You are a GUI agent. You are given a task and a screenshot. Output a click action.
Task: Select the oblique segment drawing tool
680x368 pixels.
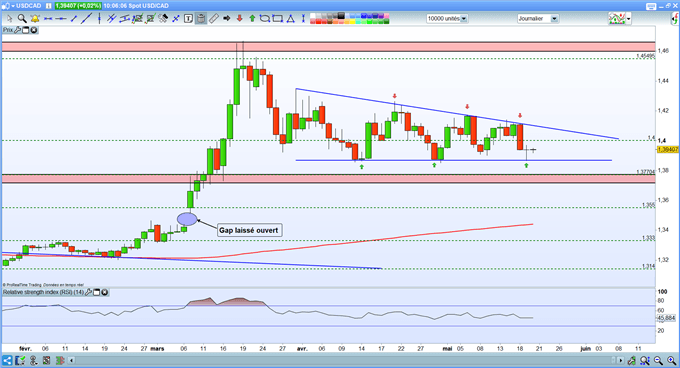click(73, 19)
